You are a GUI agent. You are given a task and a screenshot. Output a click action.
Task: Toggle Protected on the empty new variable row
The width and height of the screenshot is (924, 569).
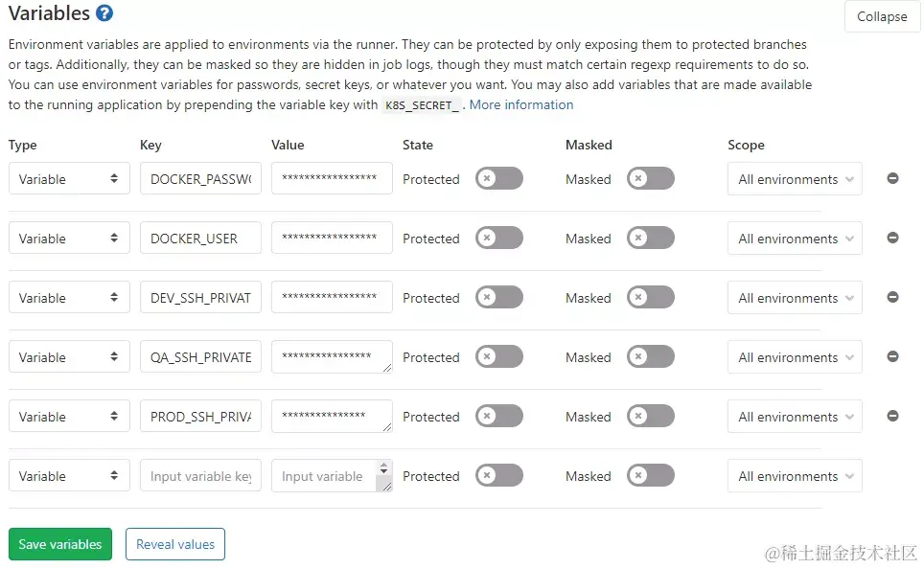(498, 475)
